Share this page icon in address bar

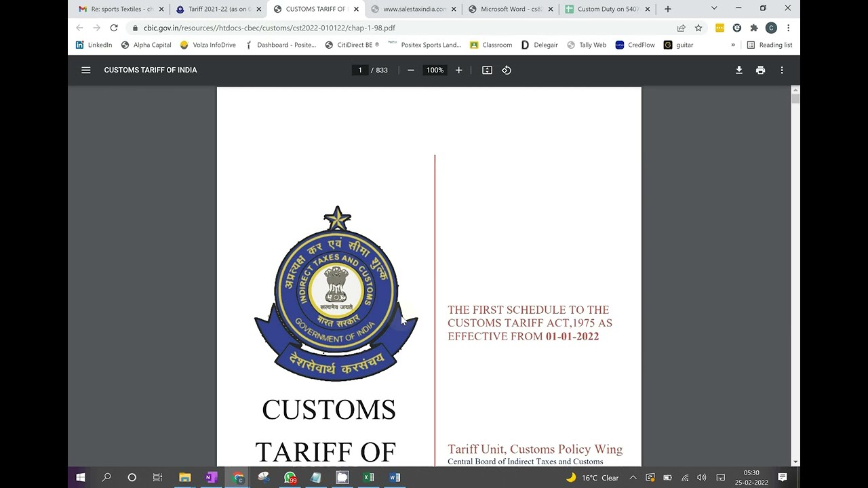681,28
